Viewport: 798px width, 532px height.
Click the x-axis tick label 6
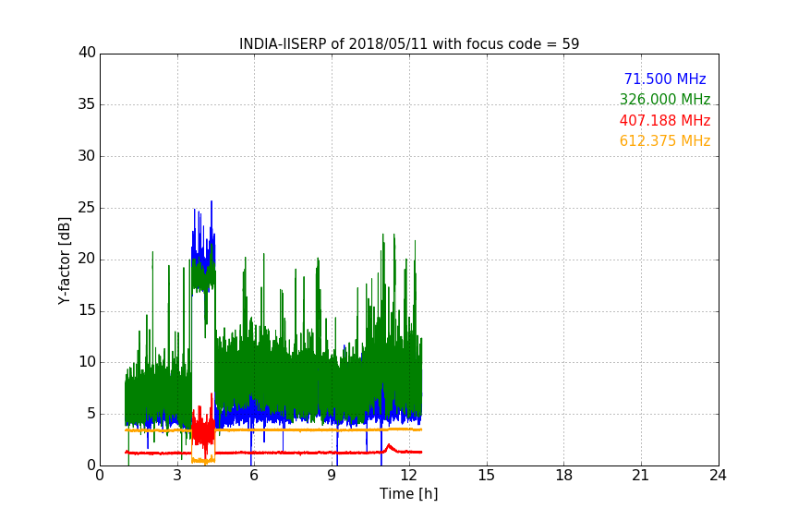point(254,476)
